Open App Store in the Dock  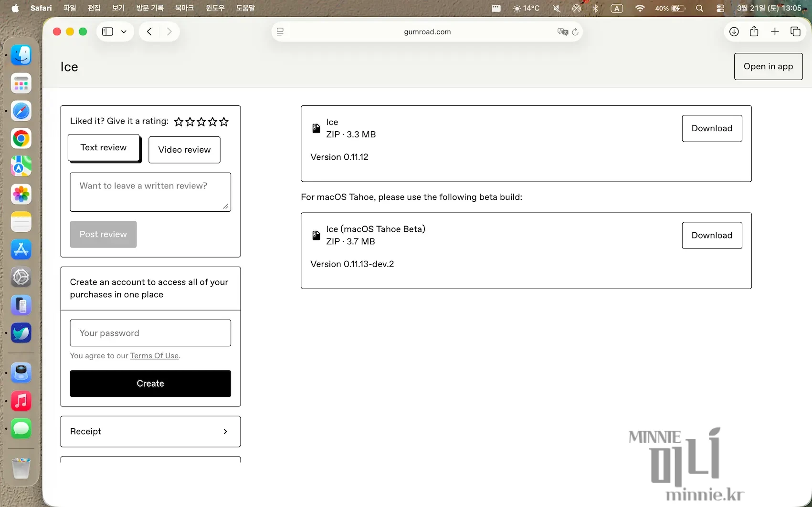pos(21,249)
